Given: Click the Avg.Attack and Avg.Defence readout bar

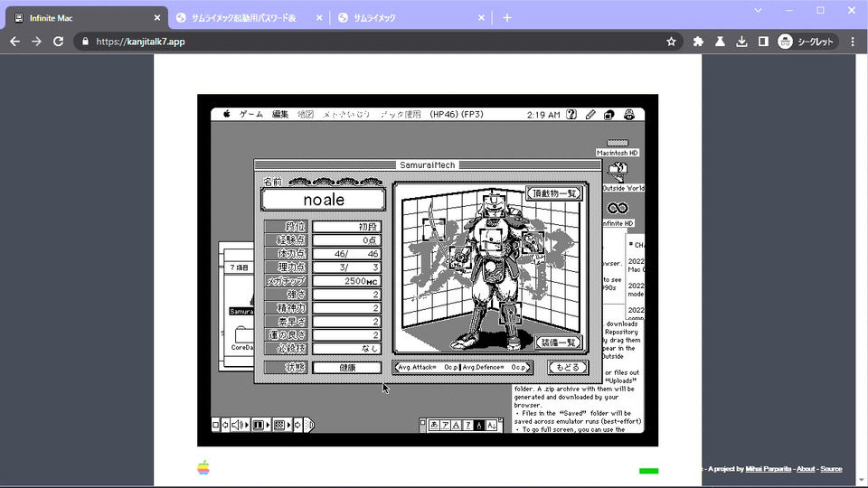Looking at the screenshot, I should click(462, 368).
